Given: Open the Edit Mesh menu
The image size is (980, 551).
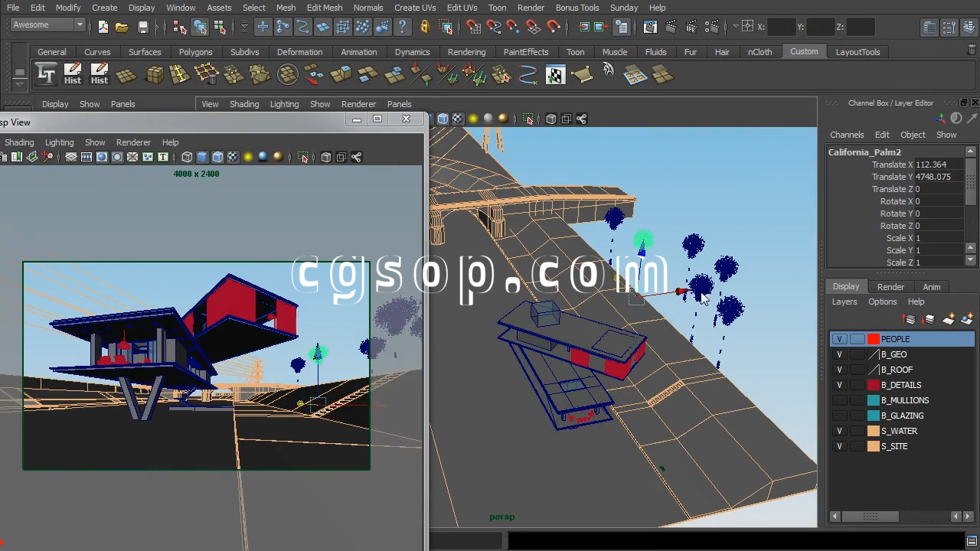Looking at the screenshot, I should click(x=325, y=8).
